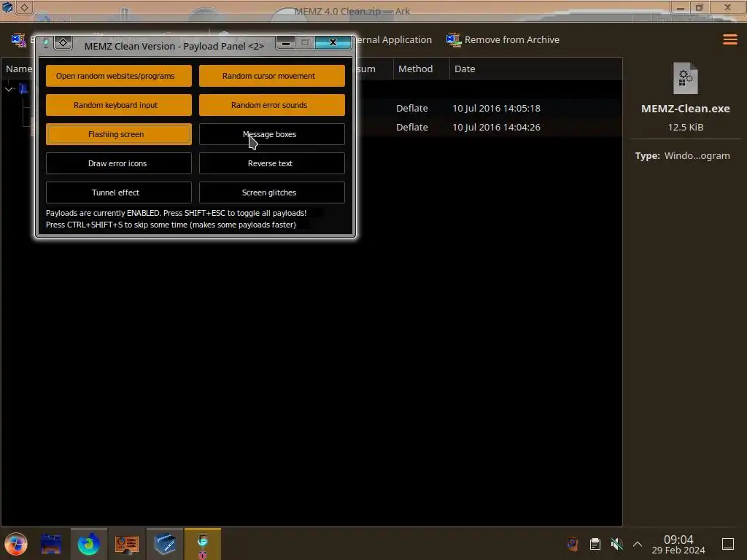Select the folder icon in archive tree
Image resolution: width=747 pixels, height=560 pixels.
(23, 89)
